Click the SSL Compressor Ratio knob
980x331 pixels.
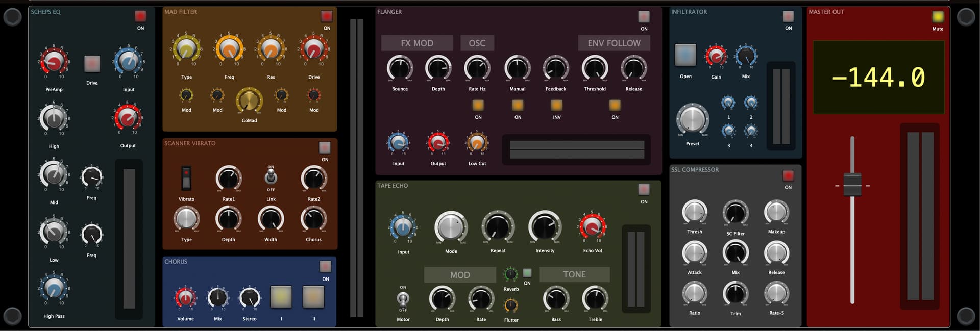[x=695, y=293]
